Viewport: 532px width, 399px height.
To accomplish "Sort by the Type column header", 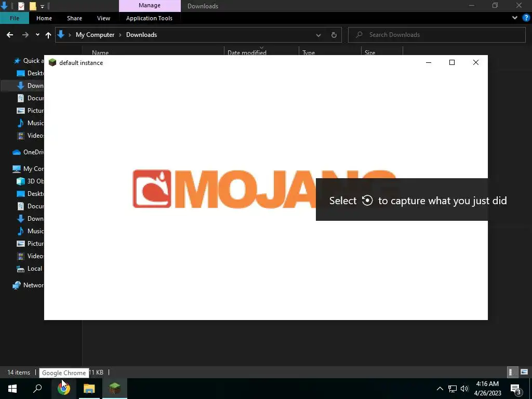I will [x=309, y=52].
